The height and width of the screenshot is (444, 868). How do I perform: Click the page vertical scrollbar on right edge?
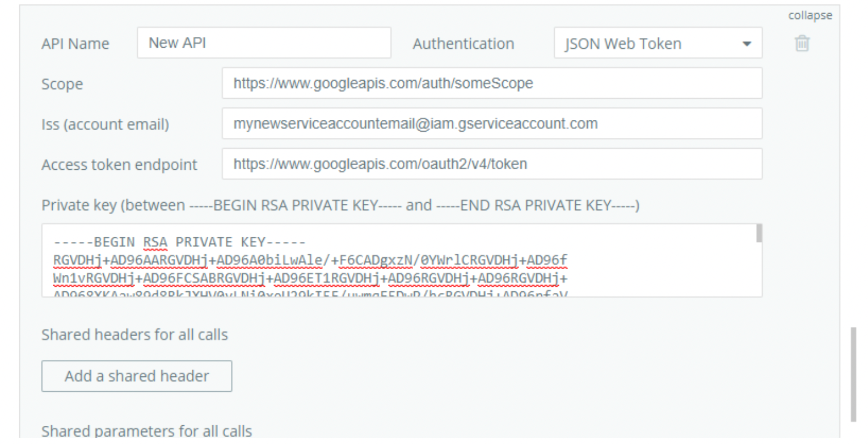coord(853,375)
